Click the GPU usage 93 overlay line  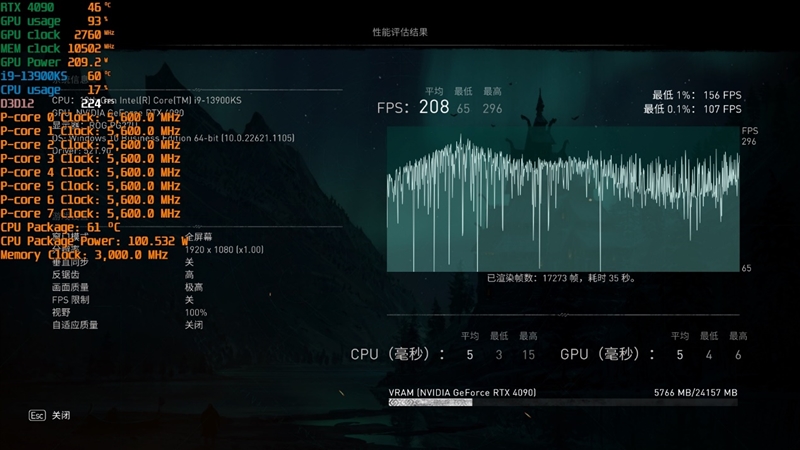point(55,21)
